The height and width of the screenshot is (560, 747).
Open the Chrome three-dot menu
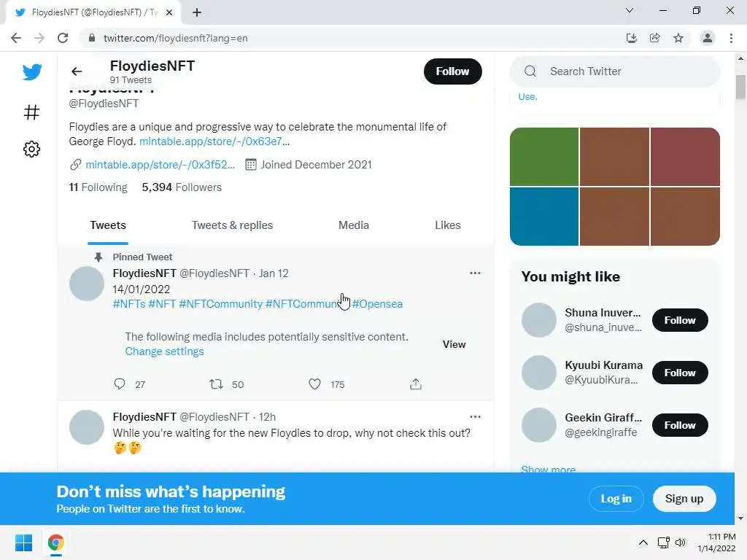tap(731, 38)
